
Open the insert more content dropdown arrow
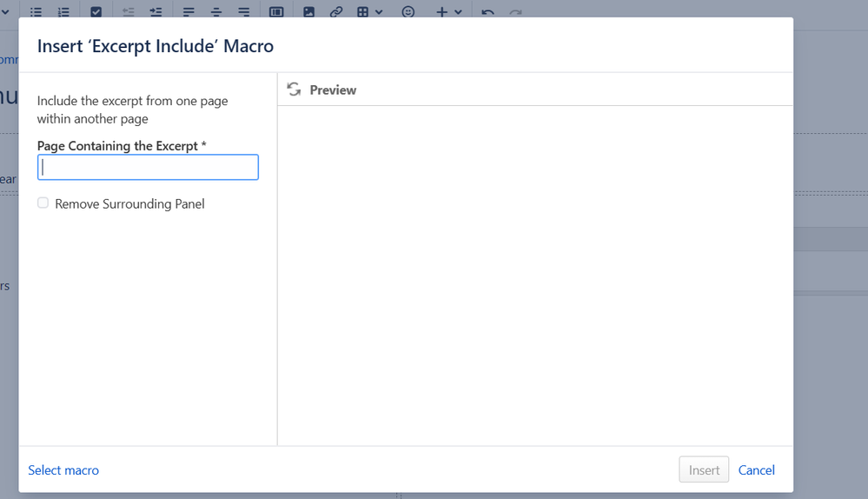[459, 11]
